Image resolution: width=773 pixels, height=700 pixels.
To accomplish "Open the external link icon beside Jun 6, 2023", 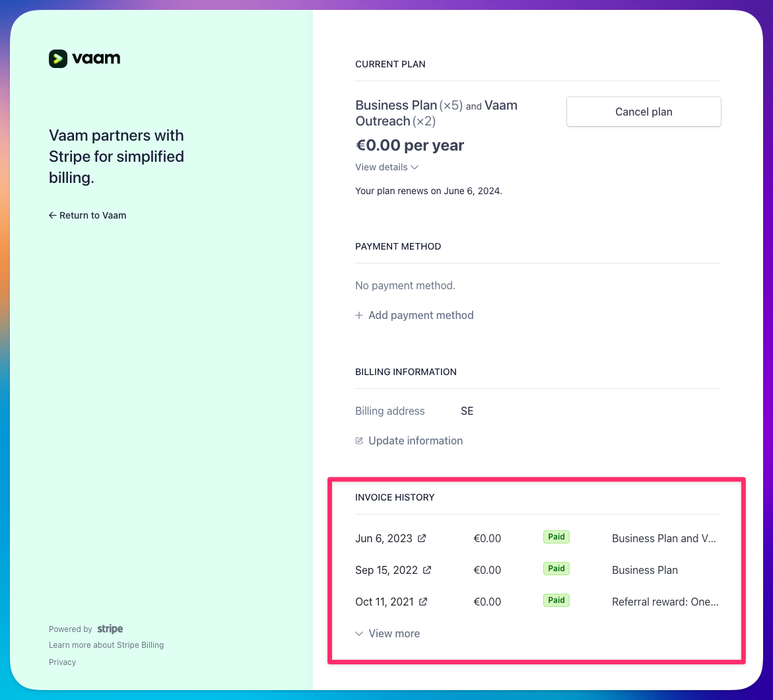I will click(x=422, y=538).
